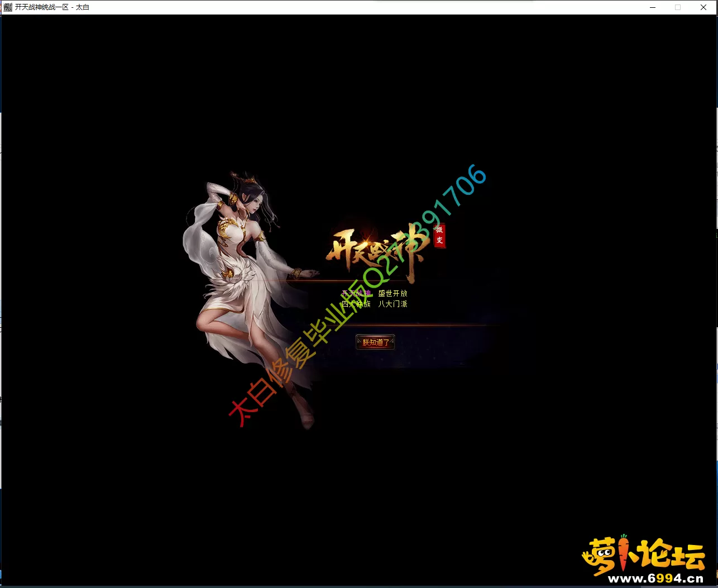718x588 pixels.
Task: Minimize the 开天战神 game window
Action: click(653, 7)
